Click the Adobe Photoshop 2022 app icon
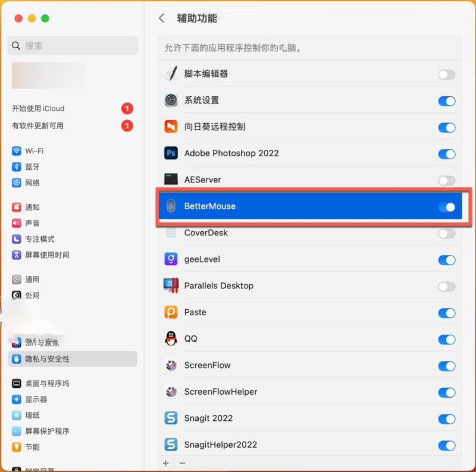Viewport: 476px width, 472px height. pyautogui.click(x=171, y=153)
